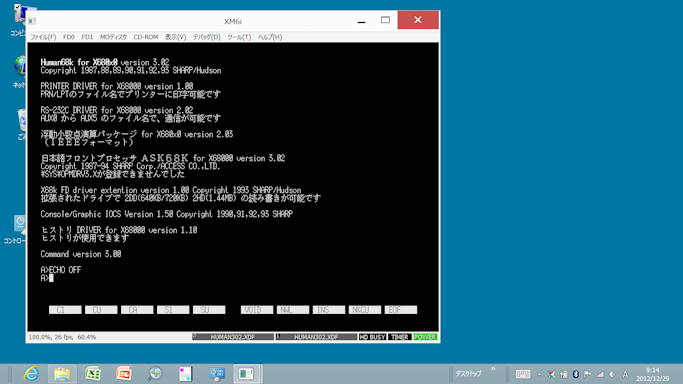This screenshot has width=683, height=384.
Task: Launch Excel from the taskbar
Action: click(93, 374)
